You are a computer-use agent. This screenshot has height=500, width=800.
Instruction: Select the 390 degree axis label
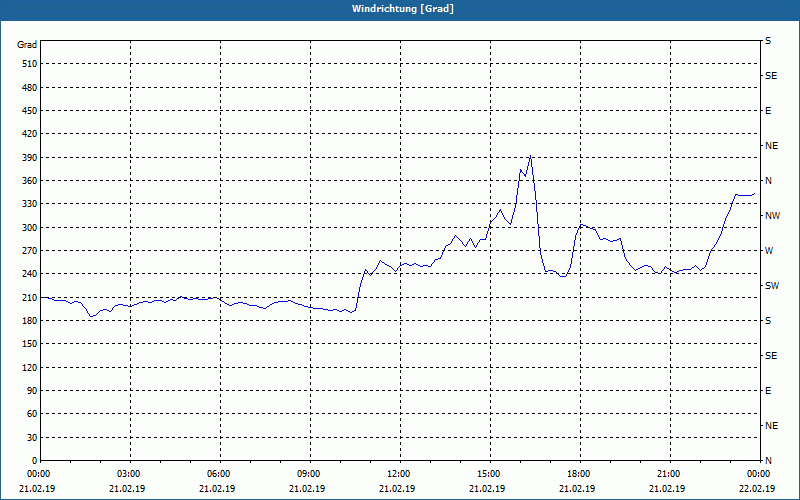30,157
